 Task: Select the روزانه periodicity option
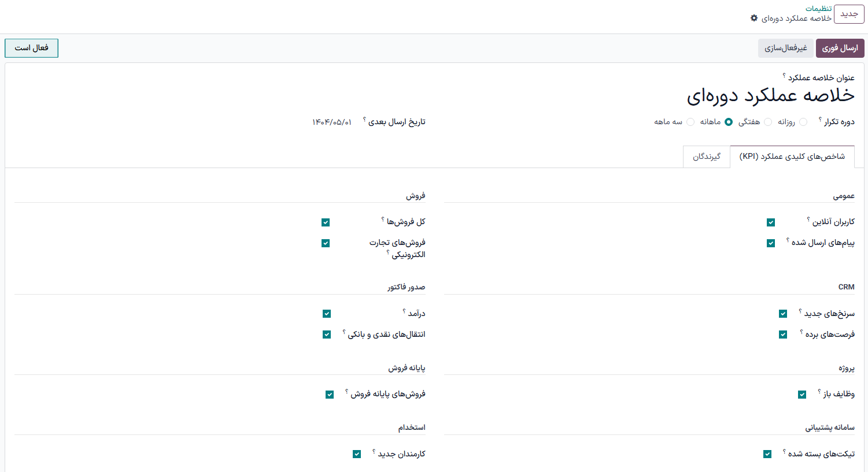point(803,122)
